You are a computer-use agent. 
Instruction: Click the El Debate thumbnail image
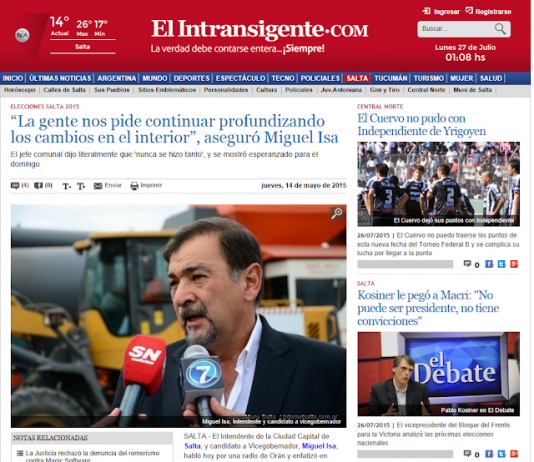439,374
